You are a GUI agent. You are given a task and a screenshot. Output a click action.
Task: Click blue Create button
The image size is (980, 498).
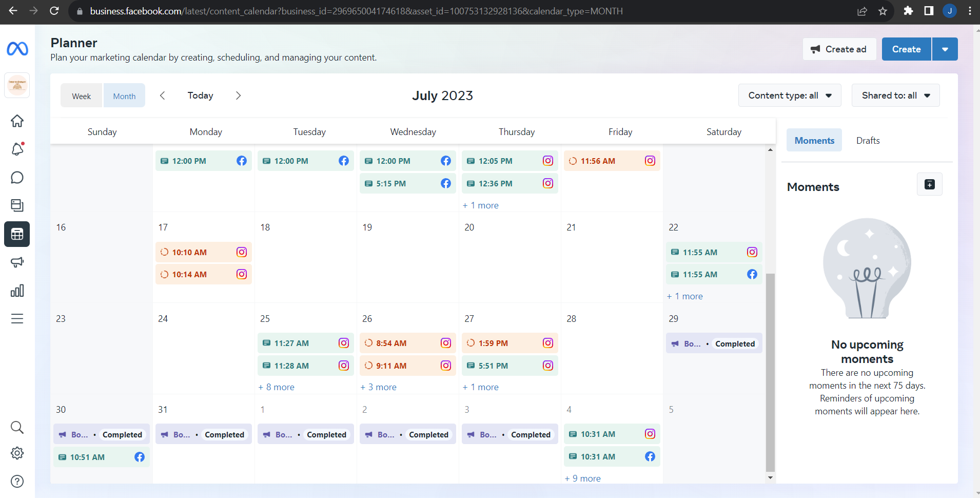907,49
